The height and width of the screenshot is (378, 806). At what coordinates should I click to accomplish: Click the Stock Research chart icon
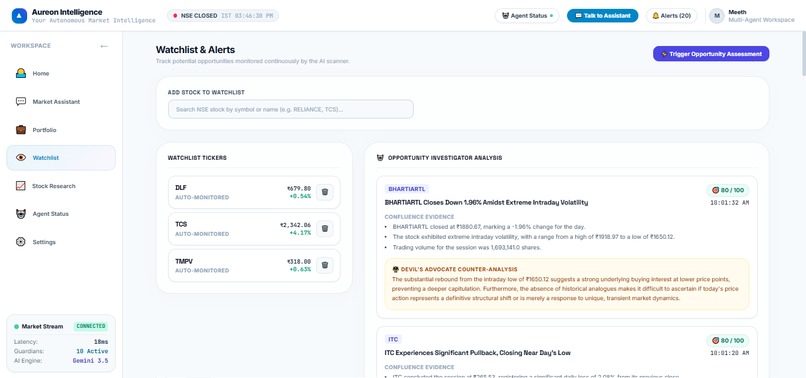coord(21,186)
